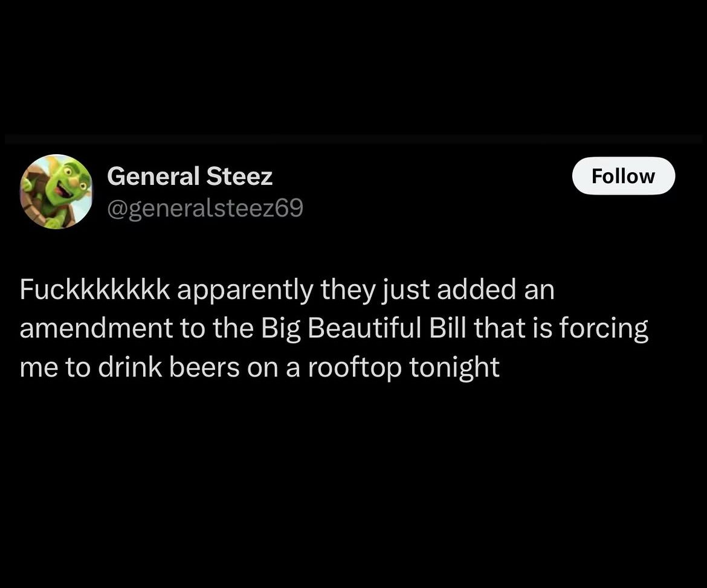707x588 pixels.
Task: Click the word "General" in the display name
Action: pyautogui.click(x=153, y=176)
